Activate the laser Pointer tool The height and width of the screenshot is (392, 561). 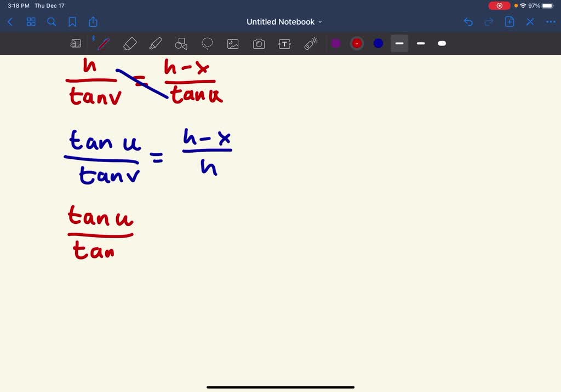click(310, 43)
